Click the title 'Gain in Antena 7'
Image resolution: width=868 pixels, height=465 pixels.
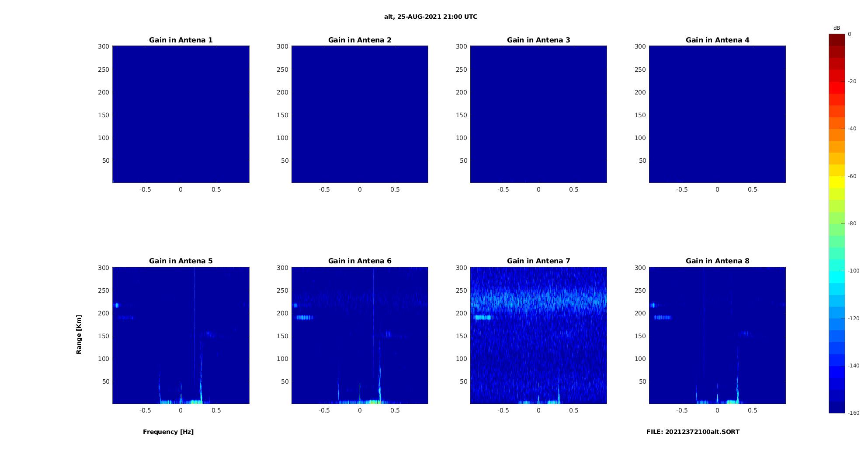tap(538, 261)
